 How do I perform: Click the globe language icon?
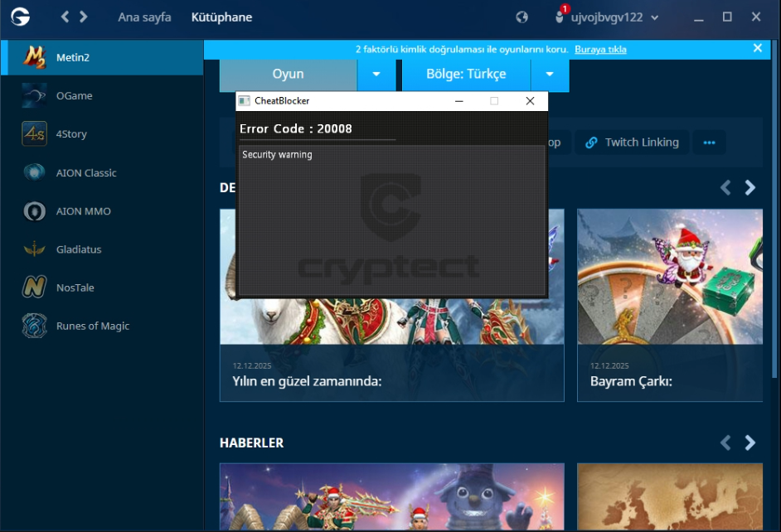[x=521, y=17]
